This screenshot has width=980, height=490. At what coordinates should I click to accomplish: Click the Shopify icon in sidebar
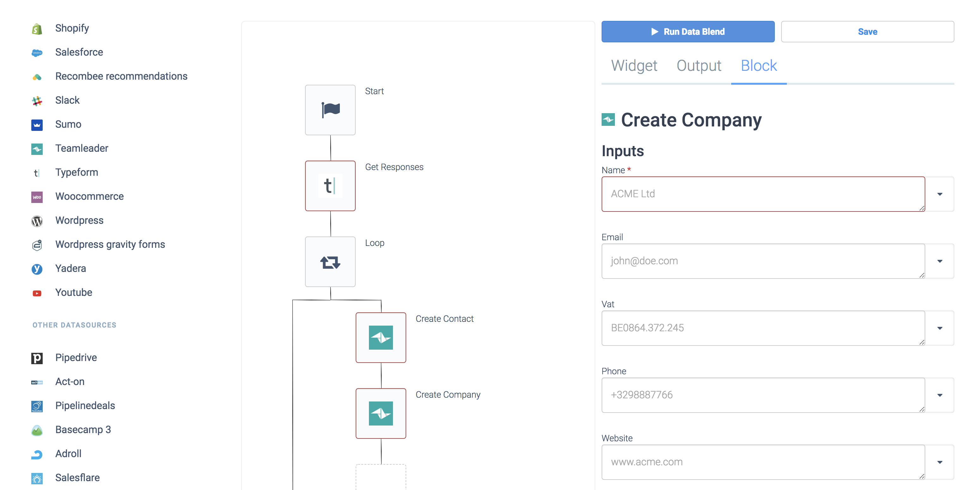pyautogui.click(x=37, y=28)
